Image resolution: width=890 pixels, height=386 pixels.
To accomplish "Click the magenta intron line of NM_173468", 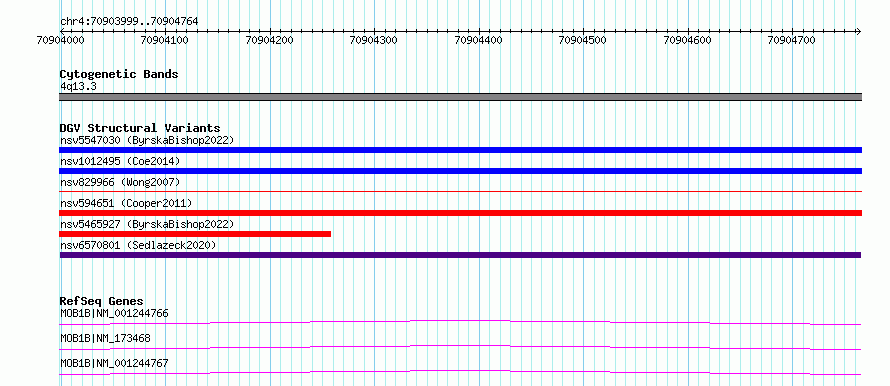I will [460, 347].
